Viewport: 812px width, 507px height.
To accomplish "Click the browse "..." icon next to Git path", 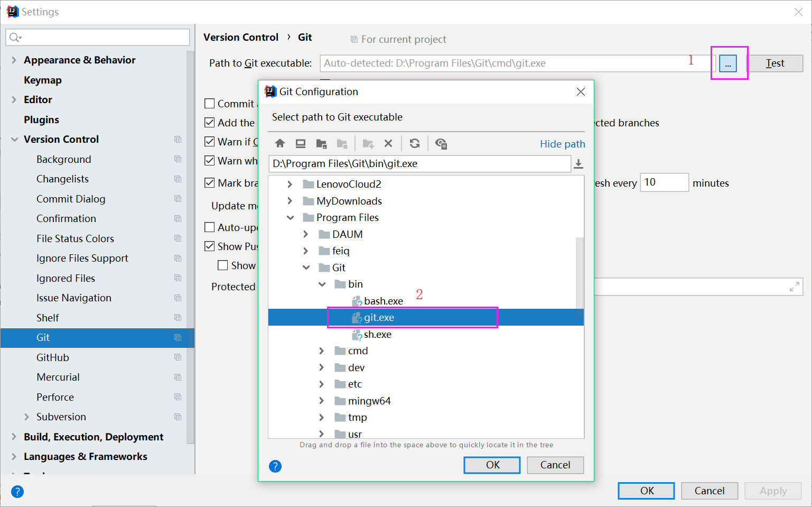I will coord(729,63).
